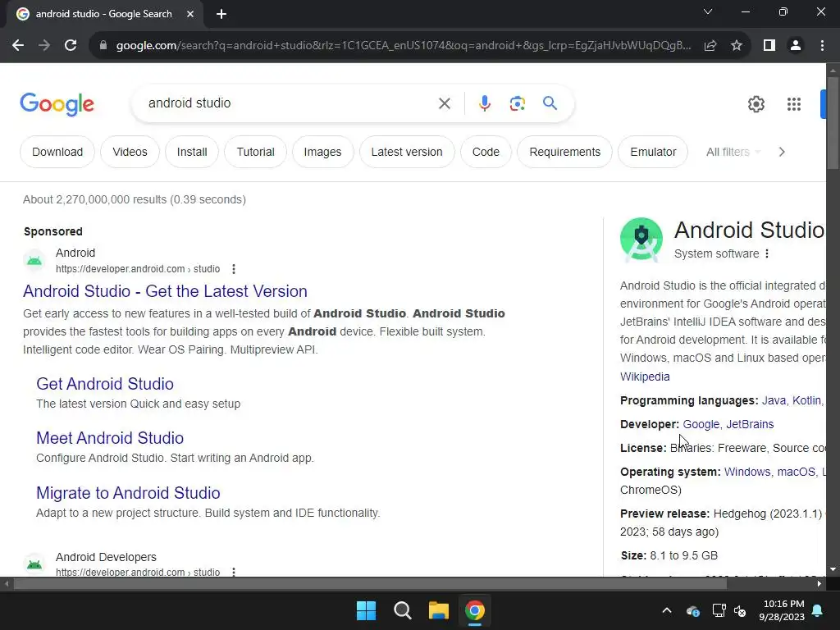Image resolution: width=840 pixels, height=630 pixels.
Task: Select the Install filter chip
Action: (x=192, y=152)
